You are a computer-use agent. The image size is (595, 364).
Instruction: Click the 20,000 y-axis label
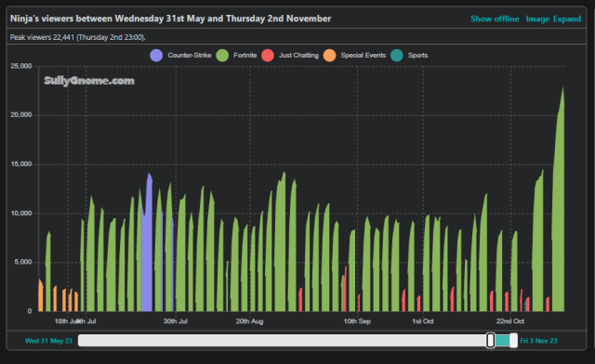tap(21, 115)
